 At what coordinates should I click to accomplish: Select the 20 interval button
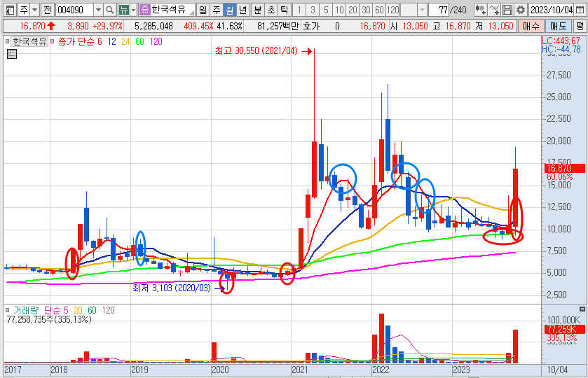coord(353,10)
